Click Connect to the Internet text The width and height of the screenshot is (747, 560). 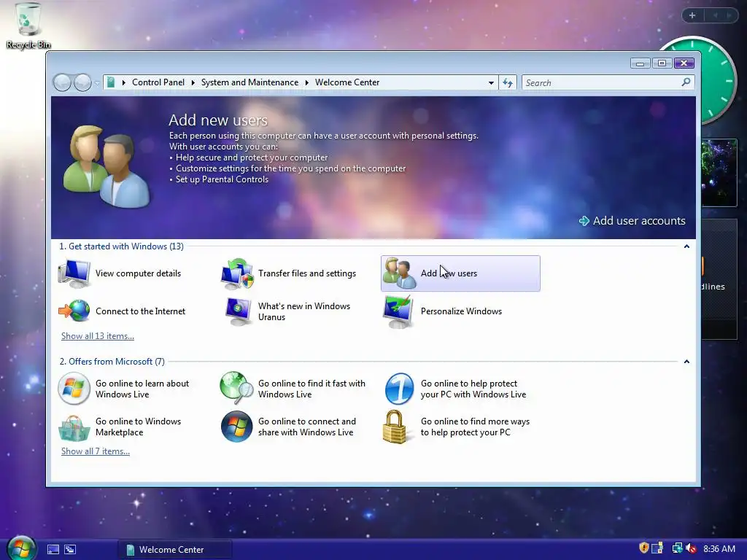point(141,311)
